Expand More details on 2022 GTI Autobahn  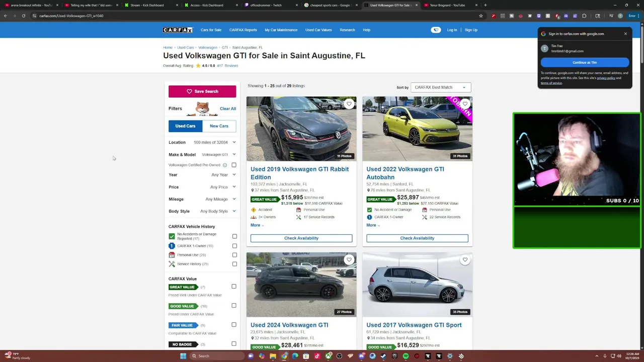[373, 225]
